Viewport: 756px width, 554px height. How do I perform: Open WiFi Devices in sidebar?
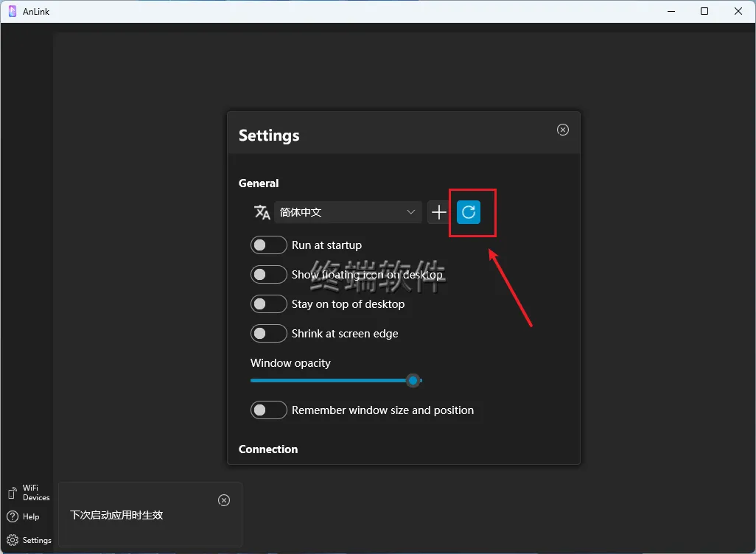(29, 493)
